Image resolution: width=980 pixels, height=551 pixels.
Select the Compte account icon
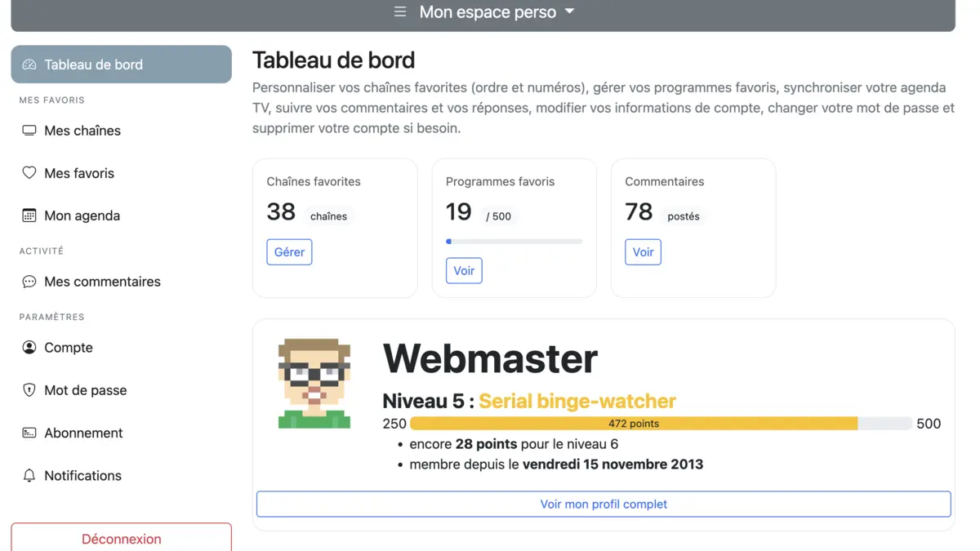(x=29, y=347)
